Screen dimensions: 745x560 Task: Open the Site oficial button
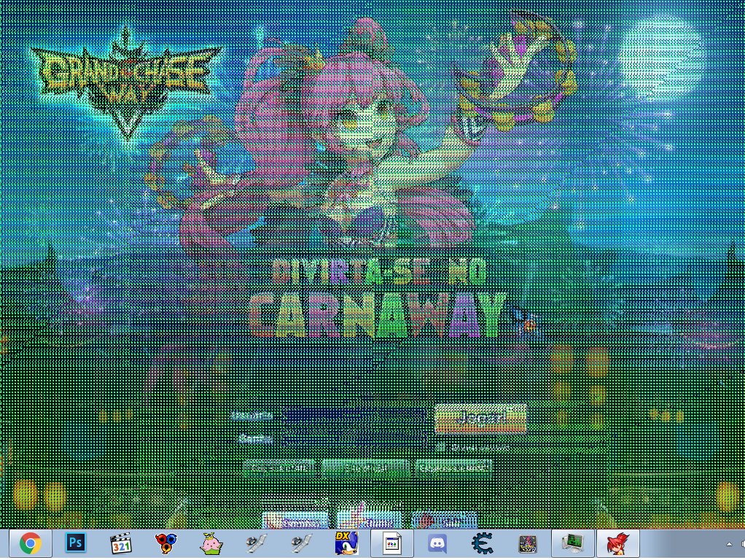point(365,468)
